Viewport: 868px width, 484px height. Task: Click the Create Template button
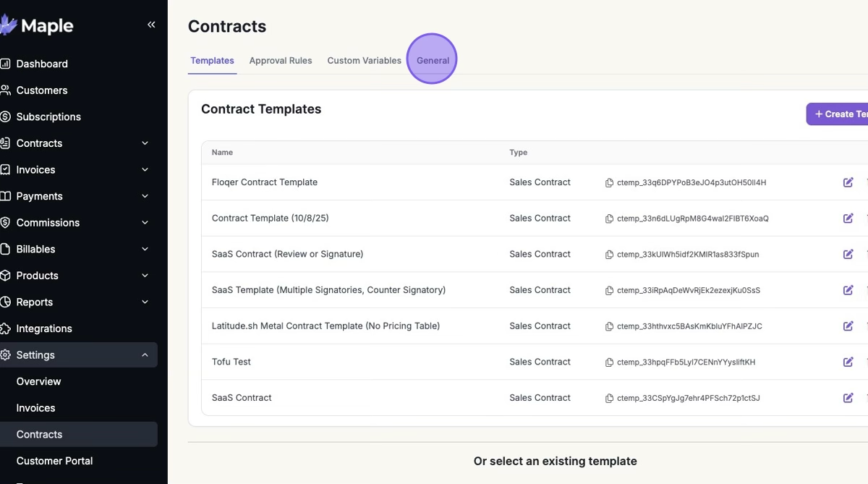(839, 114)
